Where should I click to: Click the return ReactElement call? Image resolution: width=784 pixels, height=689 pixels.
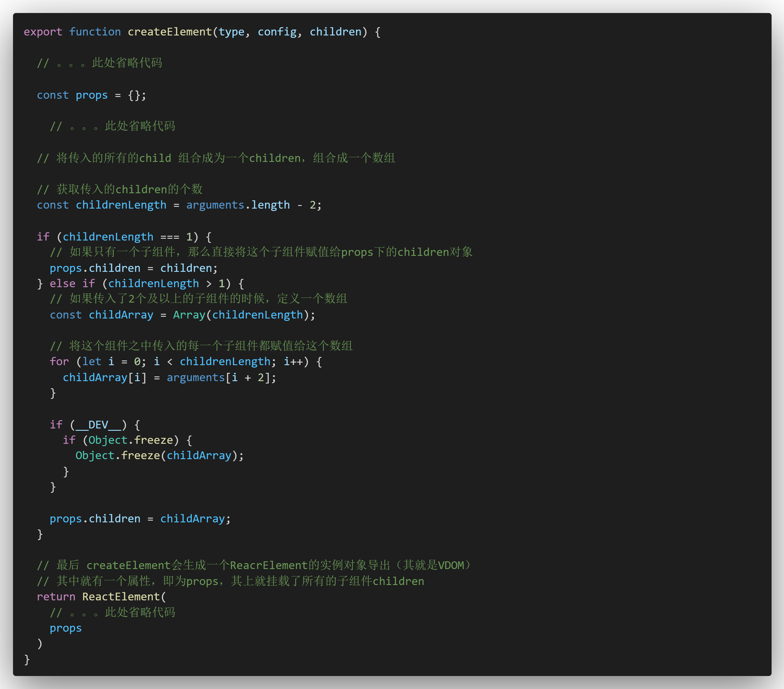pos(101,597)
